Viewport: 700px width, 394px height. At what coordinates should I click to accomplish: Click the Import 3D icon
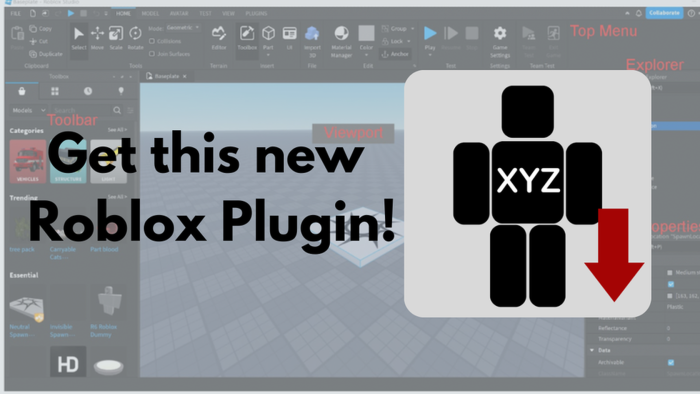click(x=312, y=33)
